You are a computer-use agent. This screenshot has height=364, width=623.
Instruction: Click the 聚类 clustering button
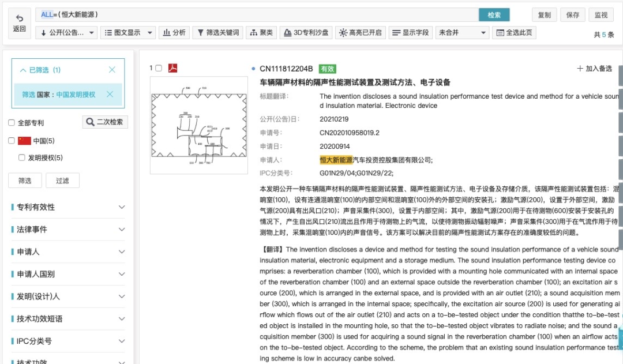click(261, 32)
